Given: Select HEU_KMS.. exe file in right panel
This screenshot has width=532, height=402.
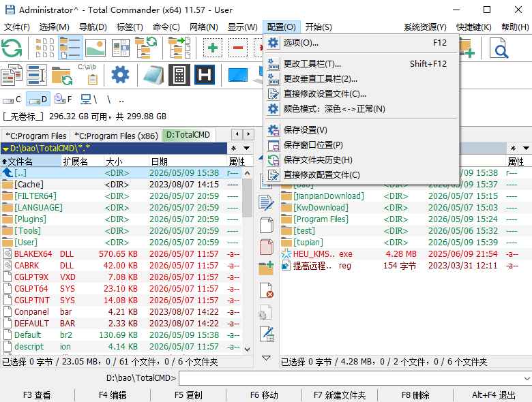Looking at the screenshot, I should (405, 254).
